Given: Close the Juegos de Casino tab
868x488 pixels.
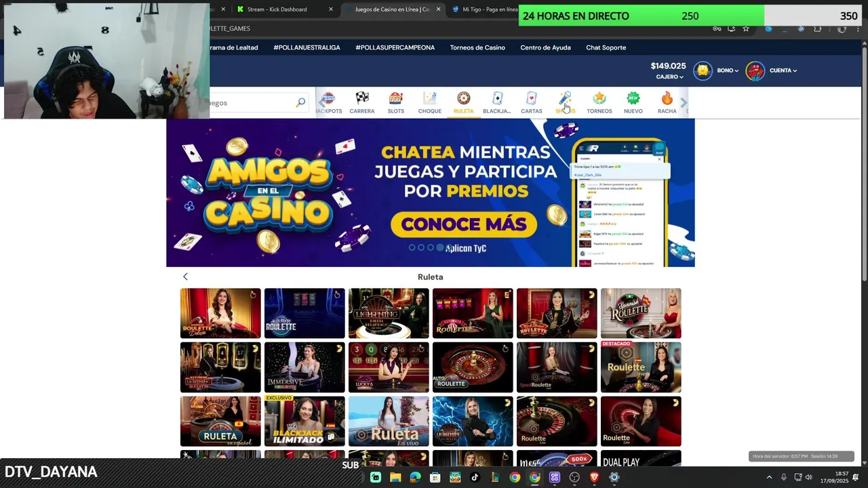Looking at the screenshot, I should click(438, 9).
